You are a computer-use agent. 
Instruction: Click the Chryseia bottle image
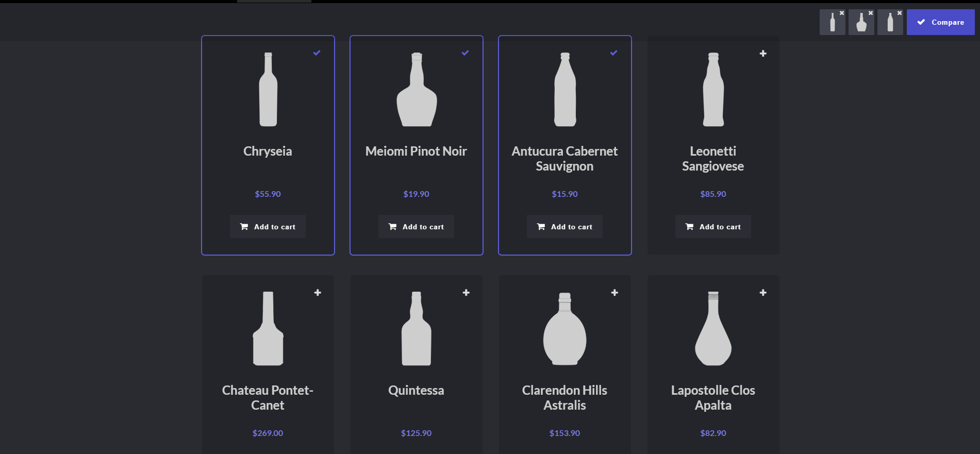268,90
